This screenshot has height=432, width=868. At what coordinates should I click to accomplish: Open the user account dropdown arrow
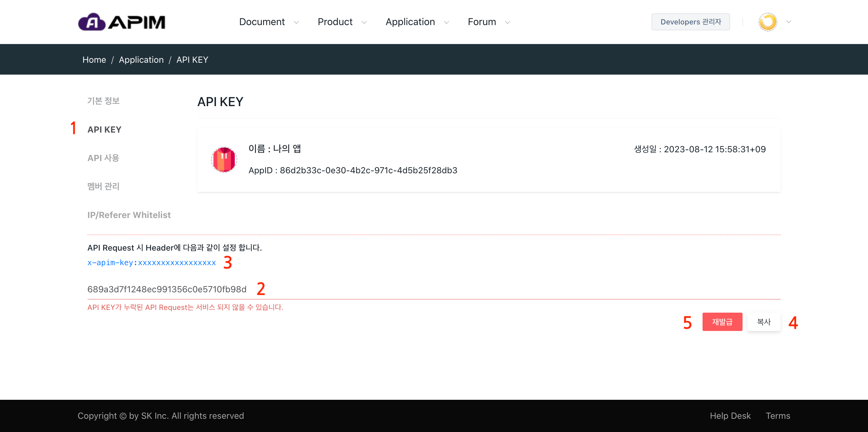(789, 22)
